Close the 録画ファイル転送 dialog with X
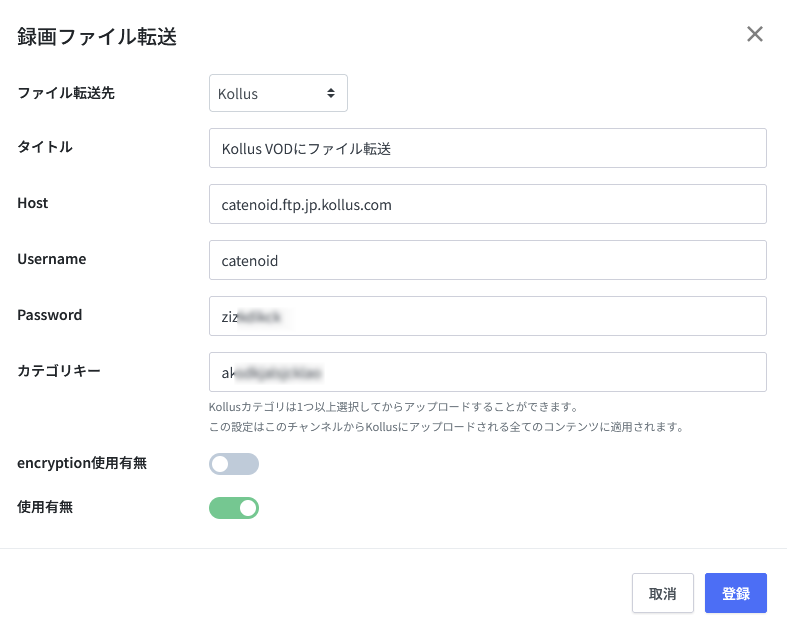This screenshot has width=787, height=632. pyautogui.click(x=754, y=34)
